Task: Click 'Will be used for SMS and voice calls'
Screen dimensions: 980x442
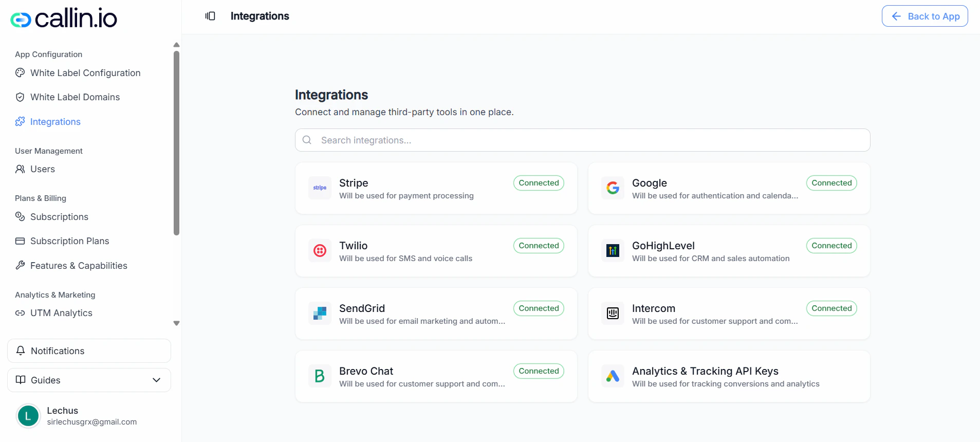Action: [x=405, y=259]
